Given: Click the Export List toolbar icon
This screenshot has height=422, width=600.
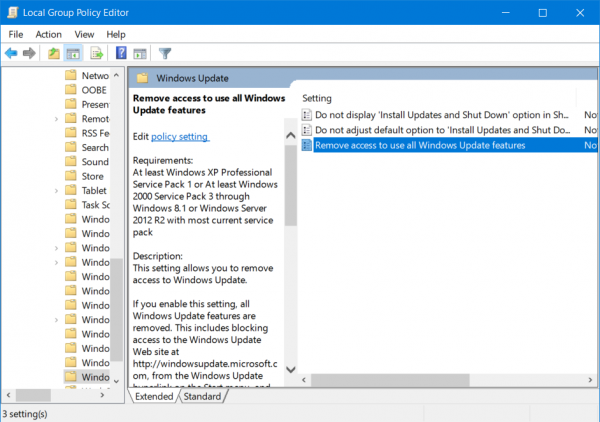Looking at the screenshot, I should coord(97,53).
